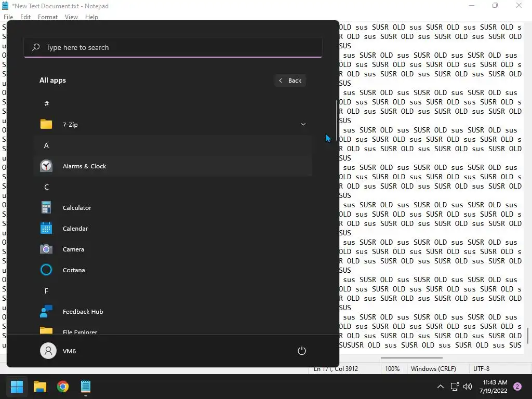Click the VM6 user avatar icon
Viewport: 532px width, 399px height.
pos(48,351)
